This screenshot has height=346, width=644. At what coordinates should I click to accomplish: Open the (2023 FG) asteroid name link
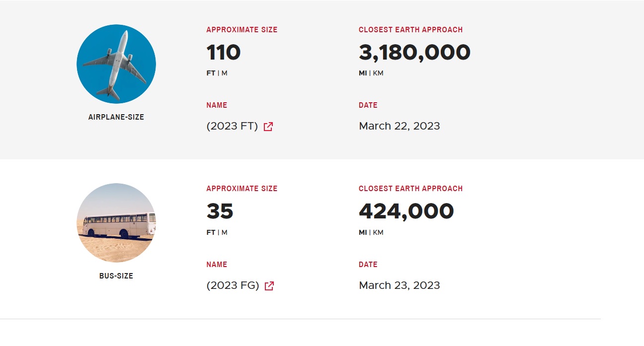[233, 285]
